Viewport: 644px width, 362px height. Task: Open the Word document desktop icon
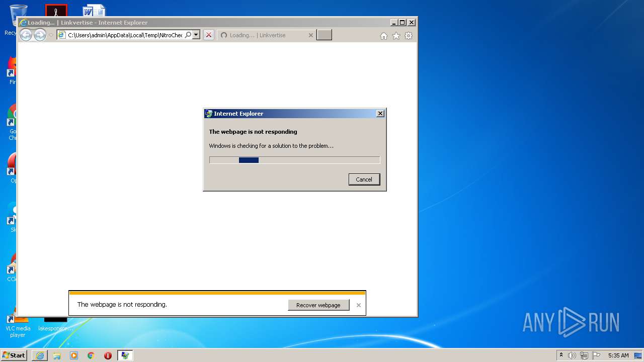pyautogui.click(x=94, y=10)
